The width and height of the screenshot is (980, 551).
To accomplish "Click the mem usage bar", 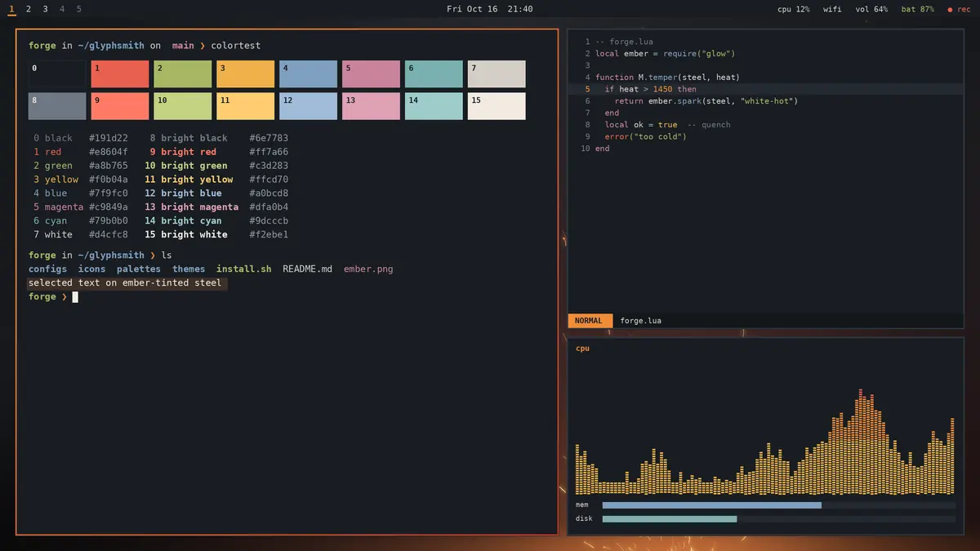I will 778,505.
